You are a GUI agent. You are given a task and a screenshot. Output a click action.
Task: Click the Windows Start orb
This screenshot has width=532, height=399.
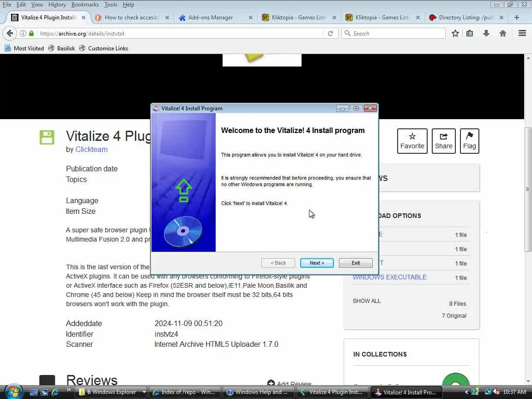tap(13, 392)
